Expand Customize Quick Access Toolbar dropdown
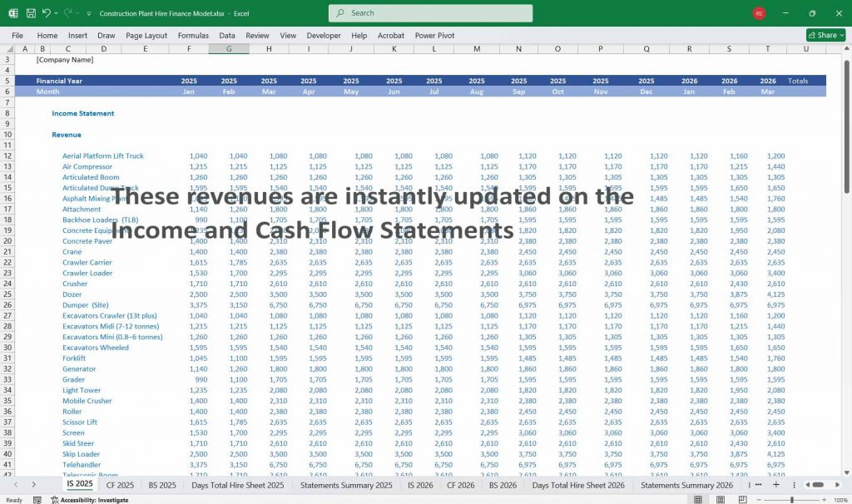The image size is (852, 504). click(x=87, y=13)
